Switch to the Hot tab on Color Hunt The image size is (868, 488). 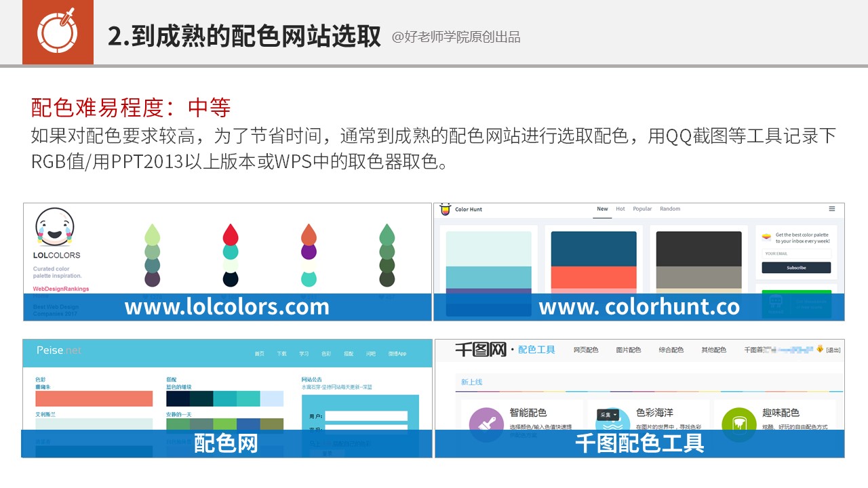620,209
